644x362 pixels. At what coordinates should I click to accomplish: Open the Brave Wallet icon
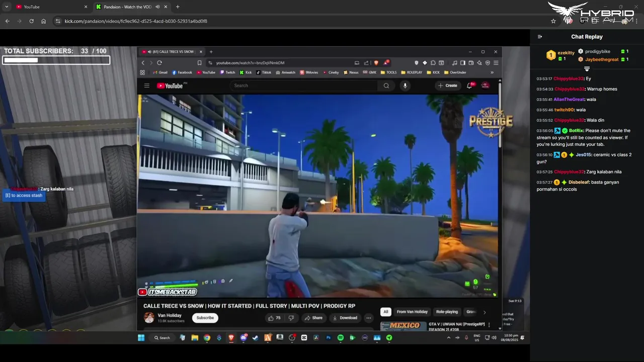click(x=471, y=63)
